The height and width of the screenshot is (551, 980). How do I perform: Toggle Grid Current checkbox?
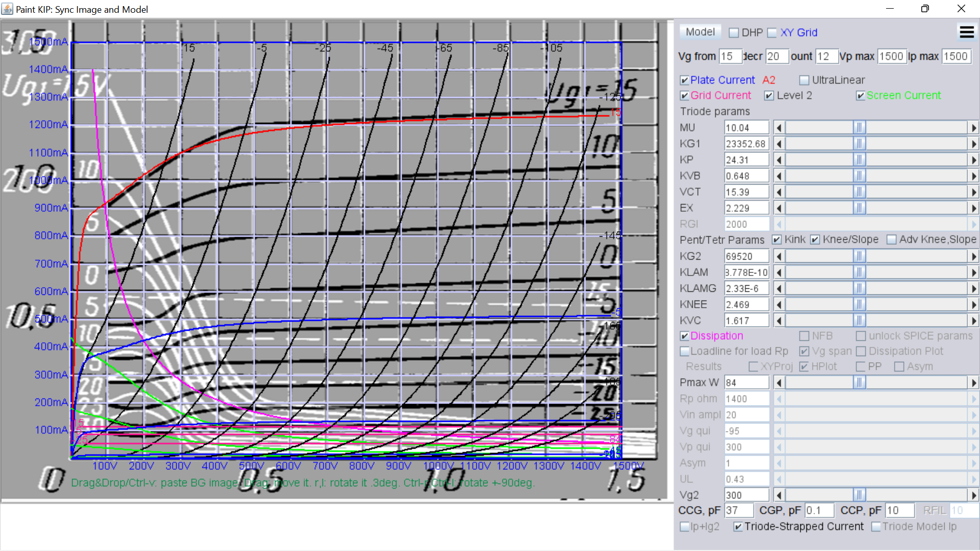click(684, 96)
